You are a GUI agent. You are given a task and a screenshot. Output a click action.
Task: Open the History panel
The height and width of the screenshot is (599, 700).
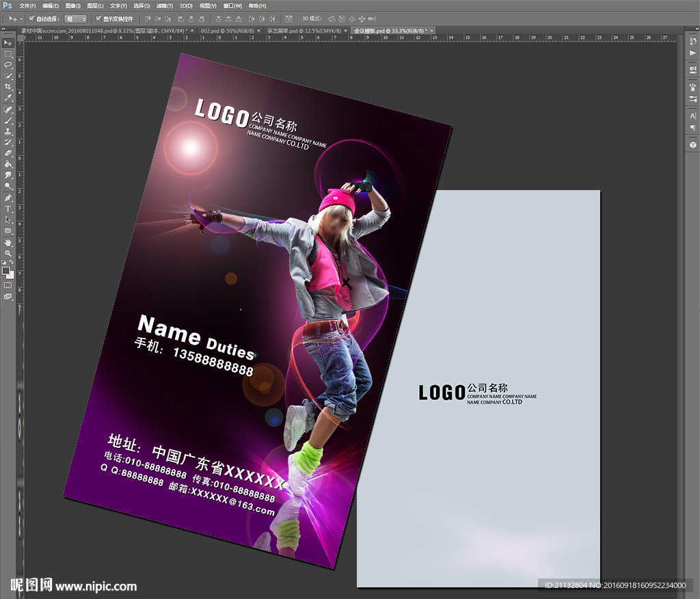[692, 42]
